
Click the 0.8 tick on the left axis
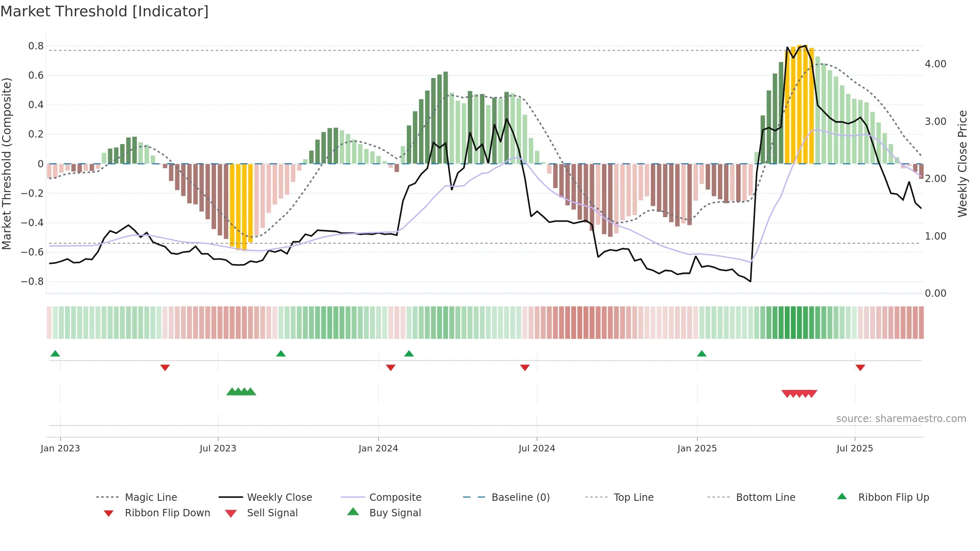(x=36, y=46)
